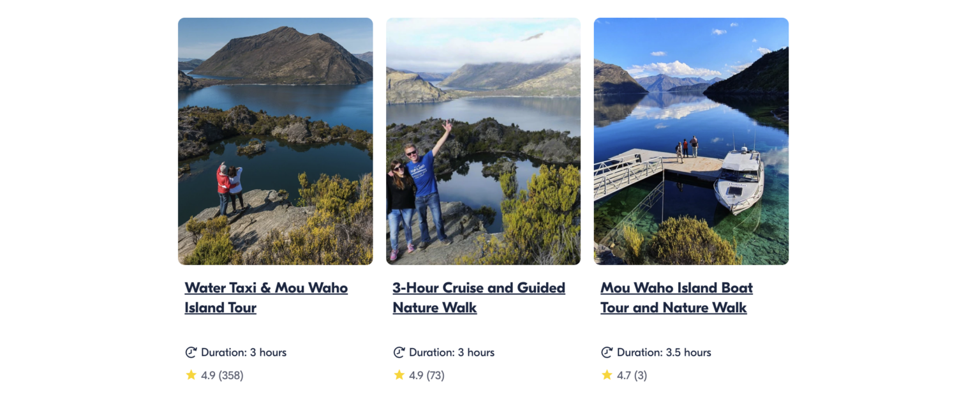The image size is (980, 408).
Task: Click the photo of couple on rocky outcrop
Action: click(275, 140)
